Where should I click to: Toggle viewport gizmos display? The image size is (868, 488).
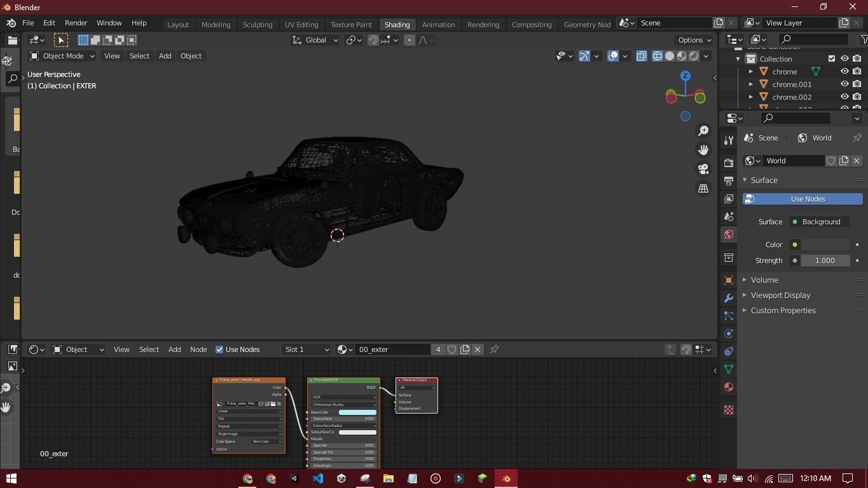pyautogui.click(x=584, y=56)
